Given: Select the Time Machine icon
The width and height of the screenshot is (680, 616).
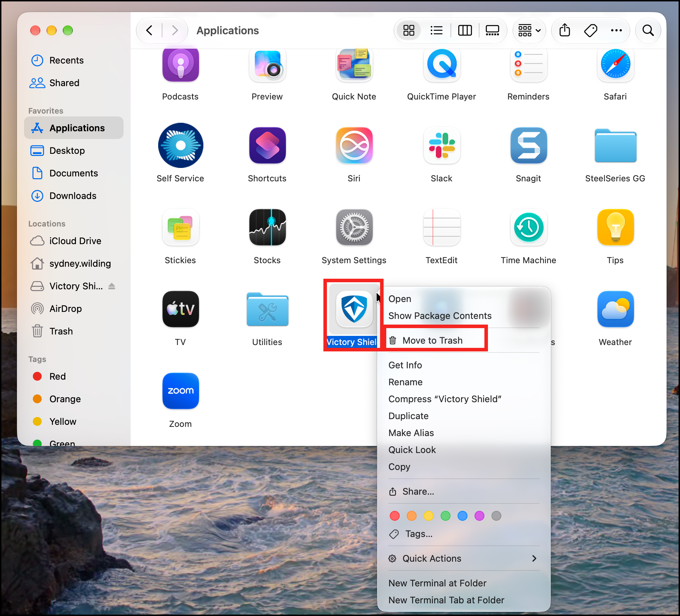Looking at the screenshot, I should [x=529, y=227].
